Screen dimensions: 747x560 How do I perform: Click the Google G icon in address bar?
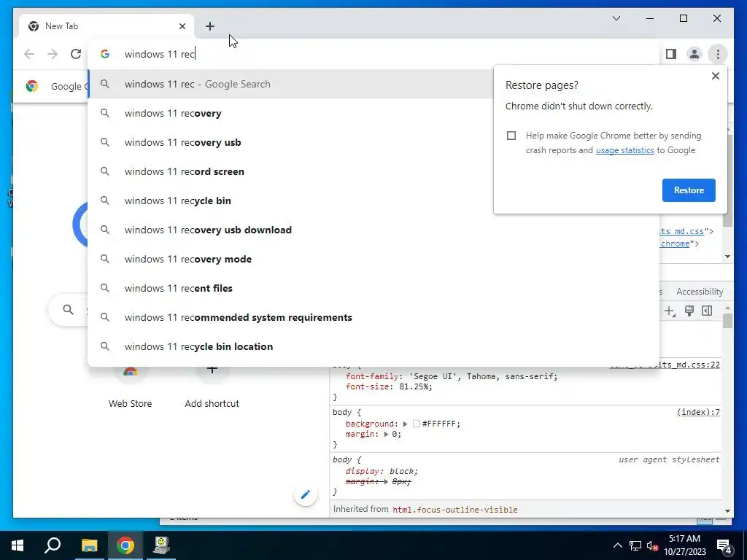105,54
